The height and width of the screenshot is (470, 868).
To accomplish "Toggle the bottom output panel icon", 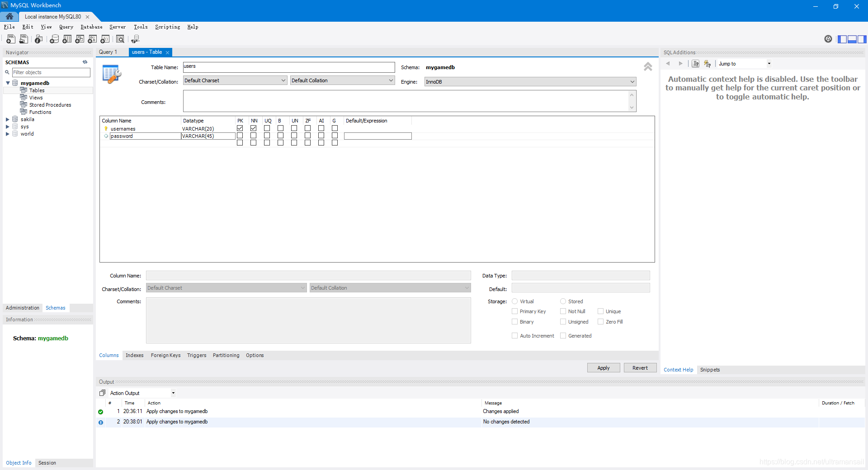I will pyautogui.click(x=852, y=39).
